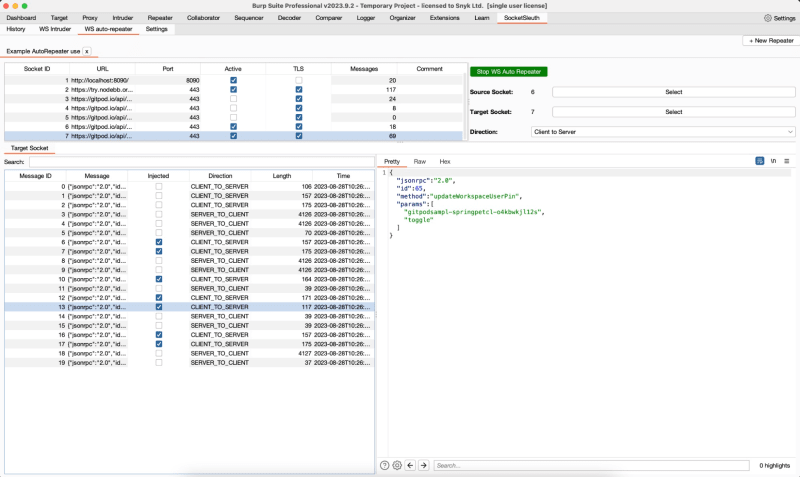Click the editor bottom Search field
The width and height of the screenshot is (800, 477).
(591, 465)
